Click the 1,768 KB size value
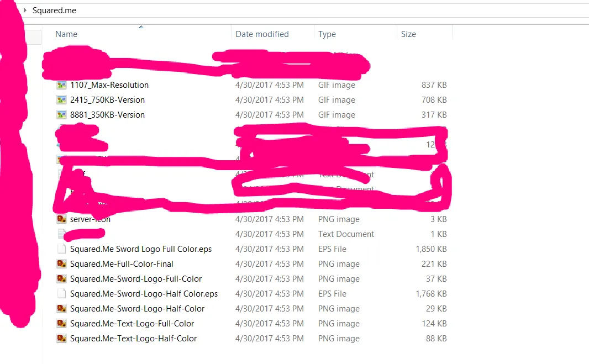This screenshot has width=589, height=364. click(431, 294)
